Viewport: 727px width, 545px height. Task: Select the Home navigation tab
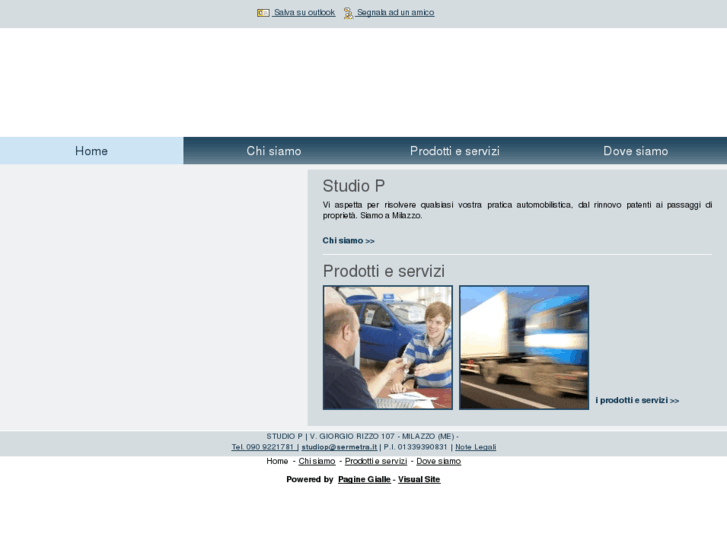point(91,151)
